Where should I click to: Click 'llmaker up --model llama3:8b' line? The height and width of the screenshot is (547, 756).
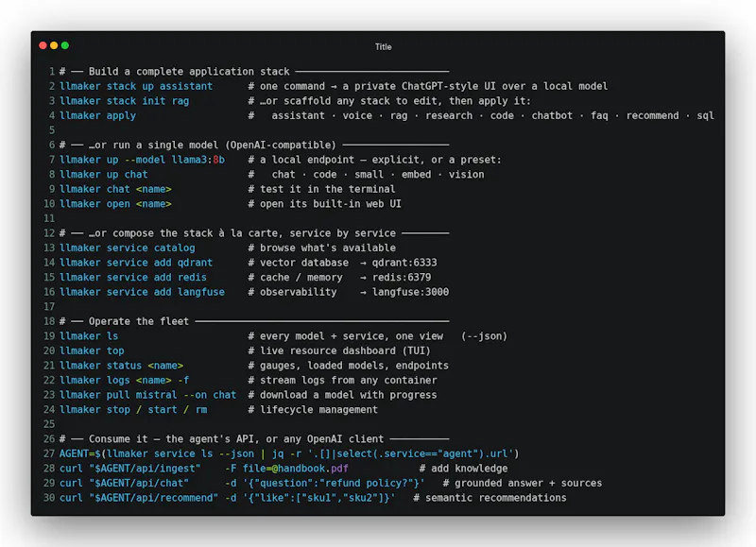click(x=143, y=160)
